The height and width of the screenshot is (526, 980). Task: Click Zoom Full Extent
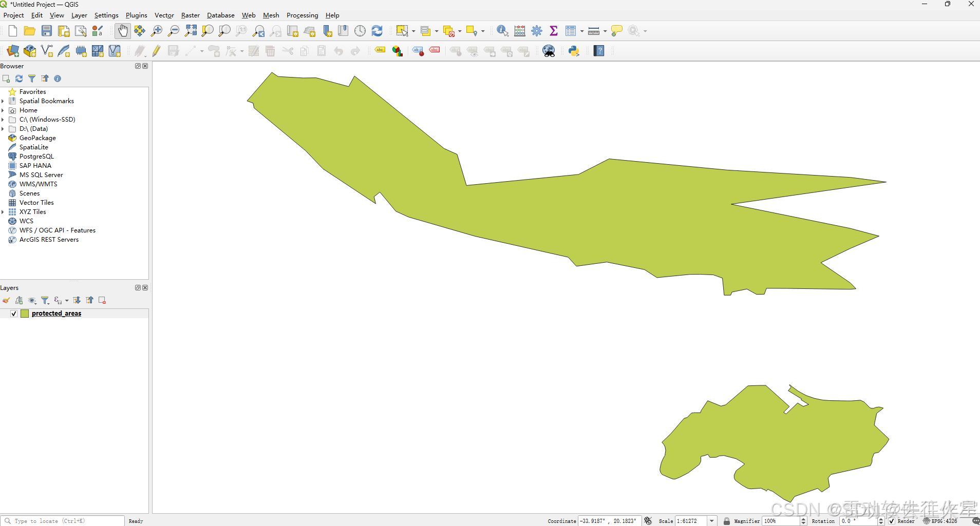[191, 31]
